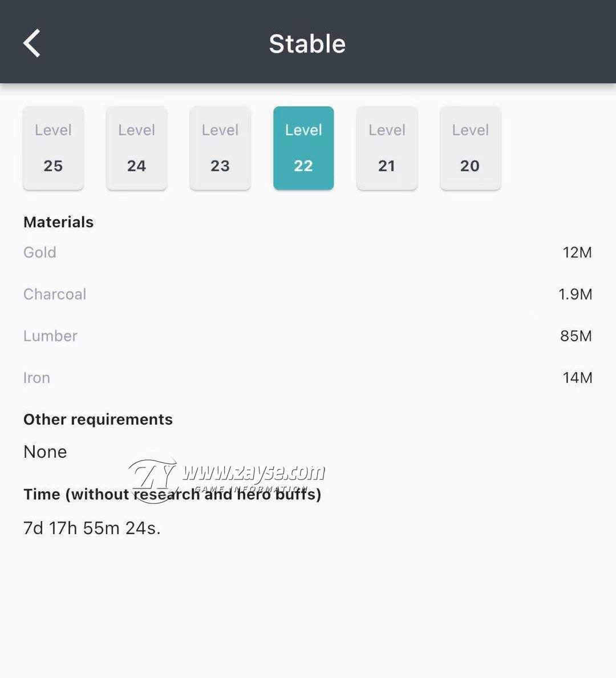
Task: Open the www.zayse.com watermark link
Action: coord(253,472)
